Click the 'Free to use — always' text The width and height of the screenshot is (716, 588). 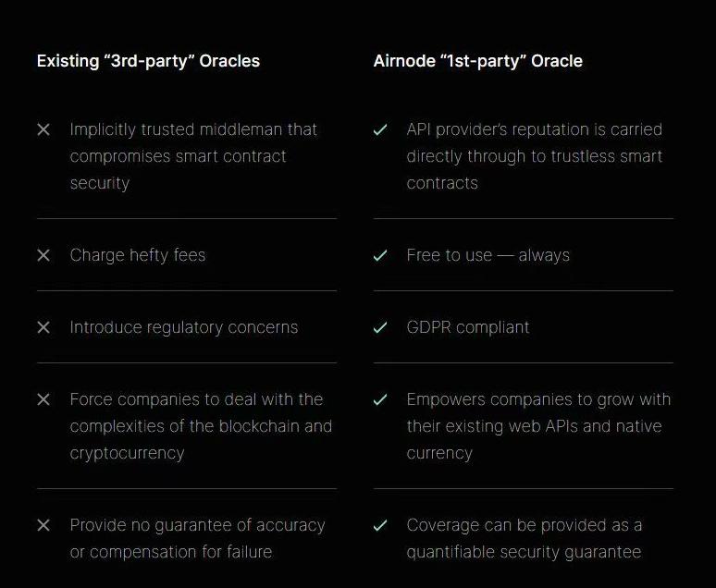click(x=488, y=255)
